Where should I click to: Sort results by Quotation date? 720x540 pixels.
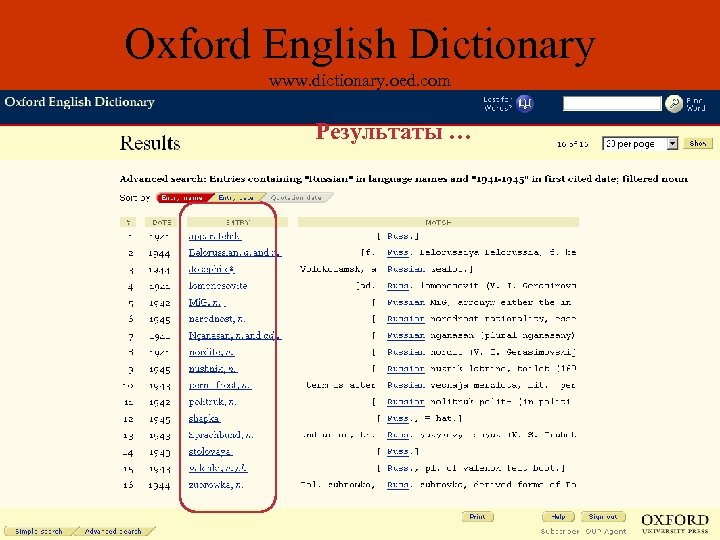coord(296,197)
